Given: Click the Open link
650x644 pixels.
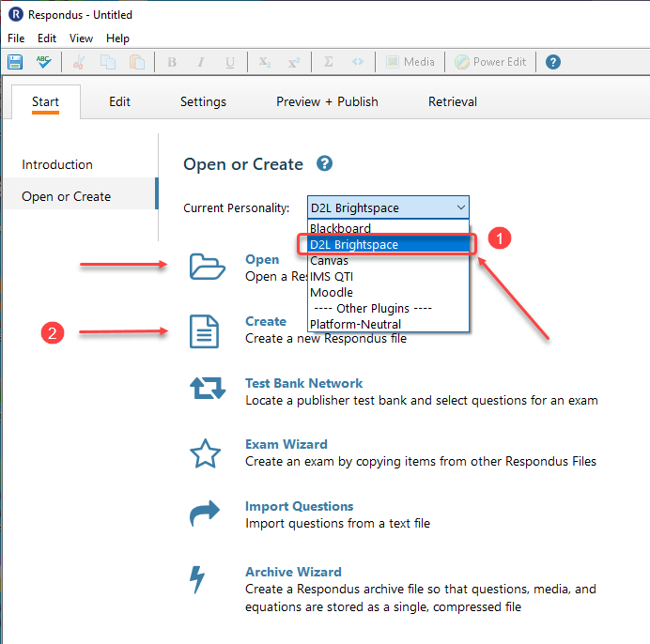Looking at the screenshot, I should 262,259.
